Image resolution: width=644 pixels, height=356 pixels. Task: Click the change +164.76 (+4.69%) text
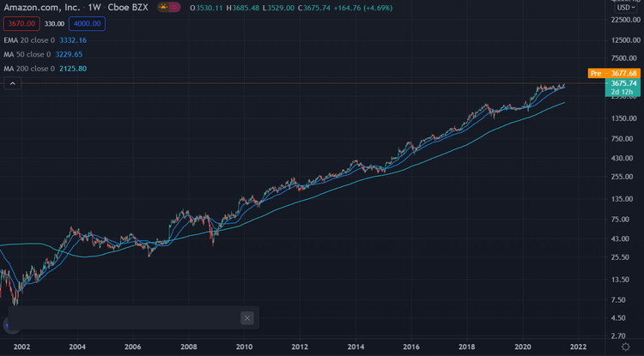click(363, 8)
